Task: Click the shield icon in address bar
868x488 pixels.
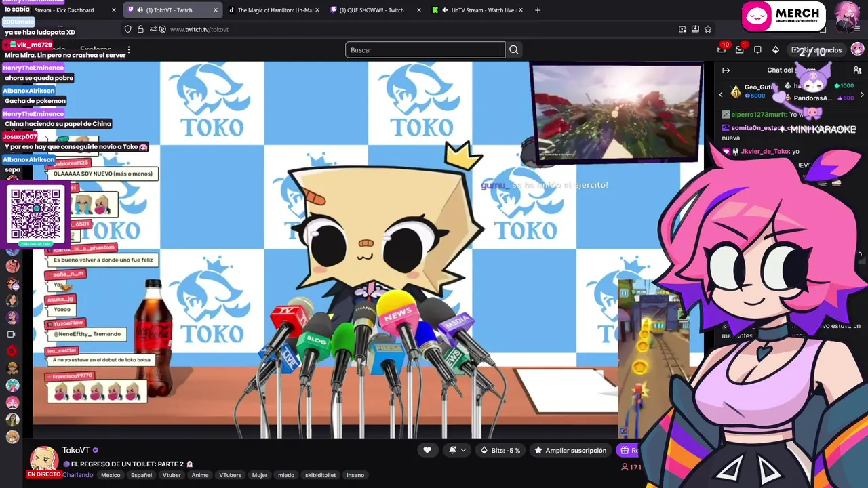Action: (127, 29)
